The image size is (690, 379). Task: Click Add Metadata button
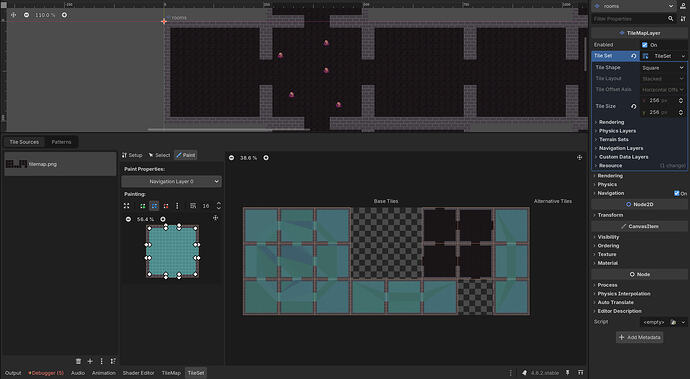point(639,337)
